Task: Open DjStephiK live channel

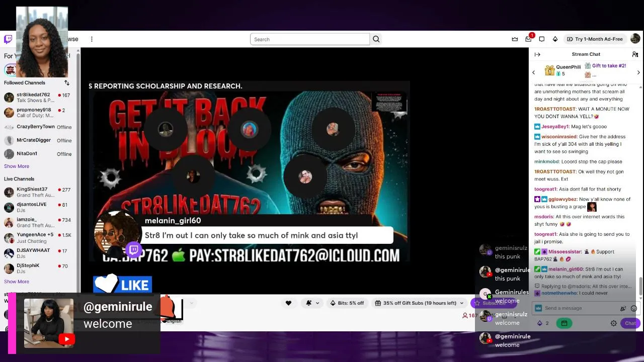Action: coord(38,268)
